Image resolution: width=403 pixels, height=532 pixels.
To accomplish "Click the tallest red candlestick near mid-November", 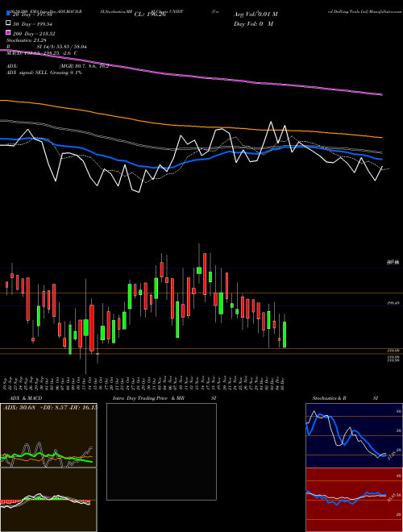I will click(205, 274).
